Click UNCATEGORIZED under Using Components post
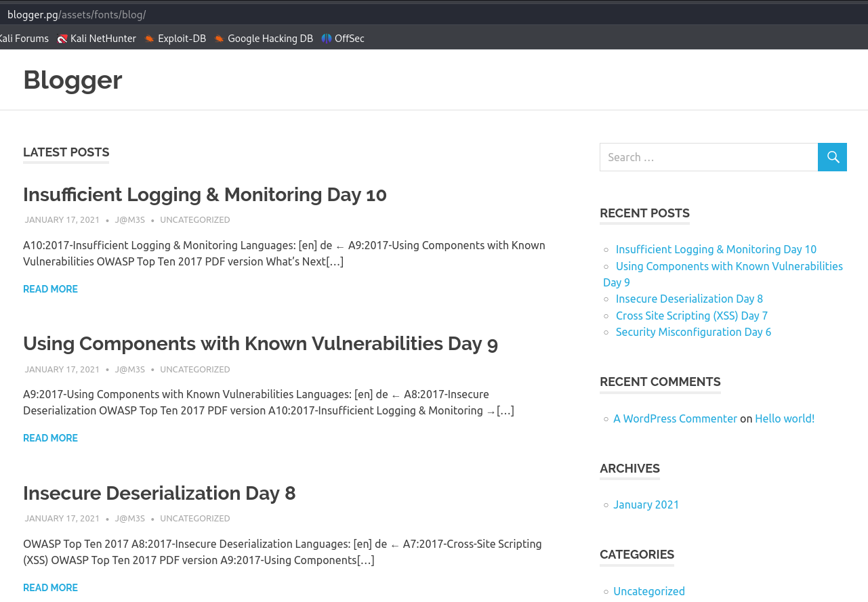 [x=195, y=370]
